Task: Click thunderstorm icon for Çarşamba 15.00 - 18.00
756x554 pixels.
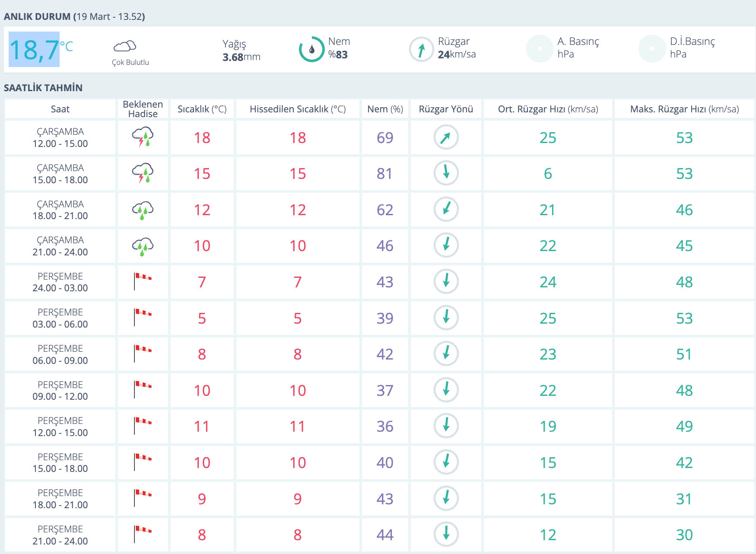Action: pyautogui.click(x=143, y=173)
